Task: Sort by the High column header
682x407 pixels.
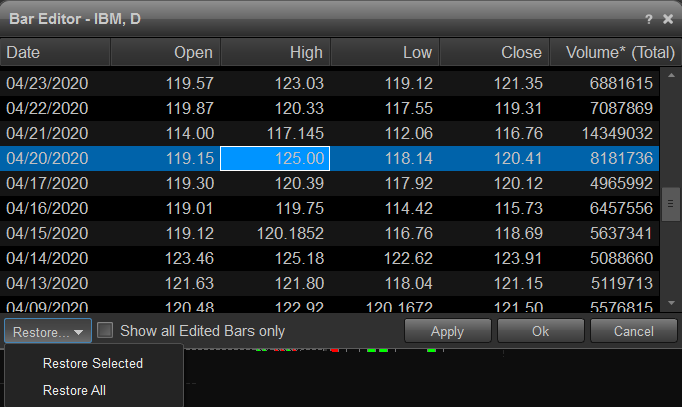Action: coord(275,52)
